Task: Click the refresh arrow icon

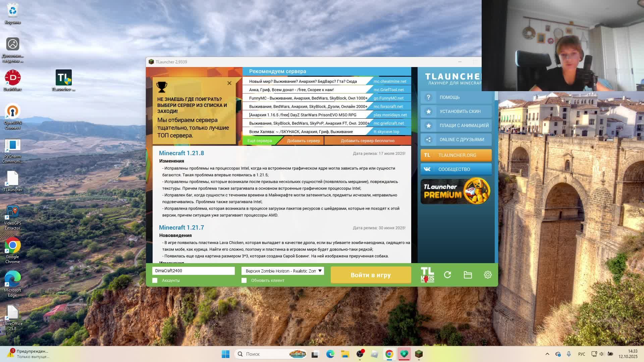Action: pos(447,275)
